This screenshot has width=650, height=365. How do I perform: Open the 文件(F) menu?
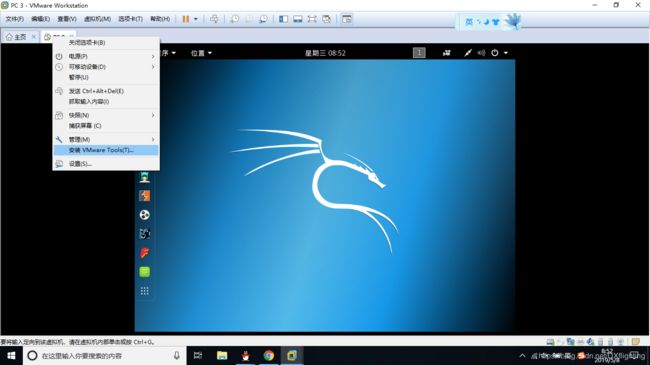[15, 19]
